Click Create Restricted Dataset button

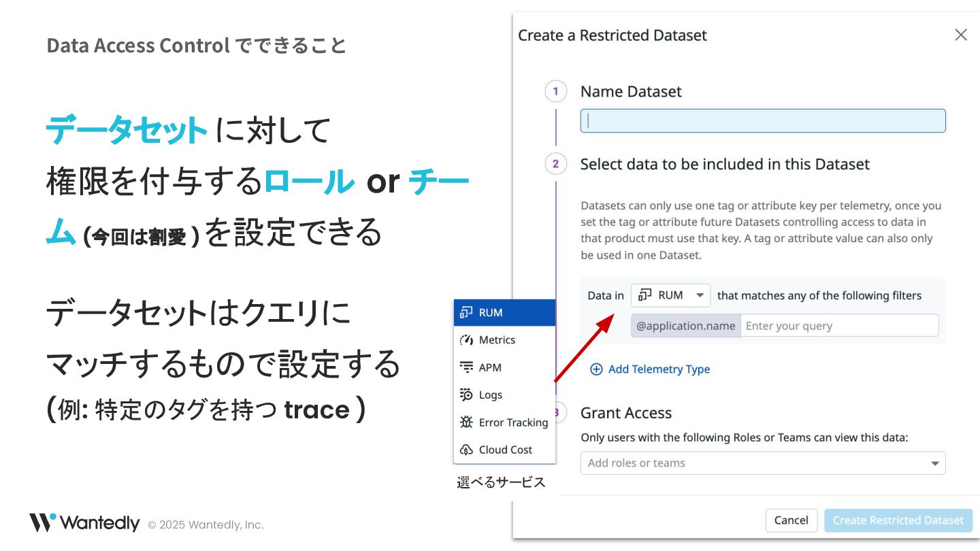point(898,520)
